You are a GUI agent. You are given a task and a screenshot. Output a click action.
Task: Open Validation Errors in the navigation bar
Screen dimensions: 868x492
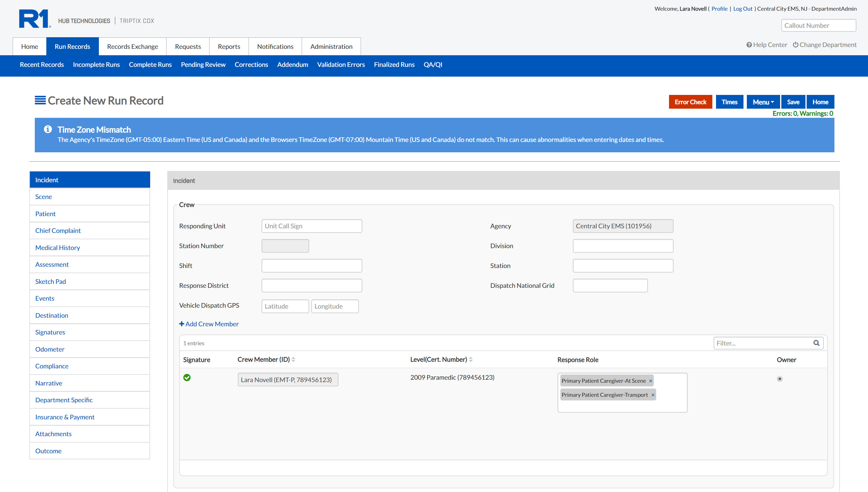coord(341,64)
